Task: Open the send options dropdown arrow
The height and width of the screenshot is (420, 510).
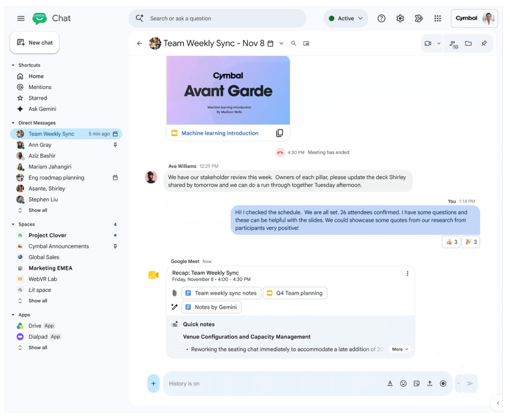Action: (459, 384)
